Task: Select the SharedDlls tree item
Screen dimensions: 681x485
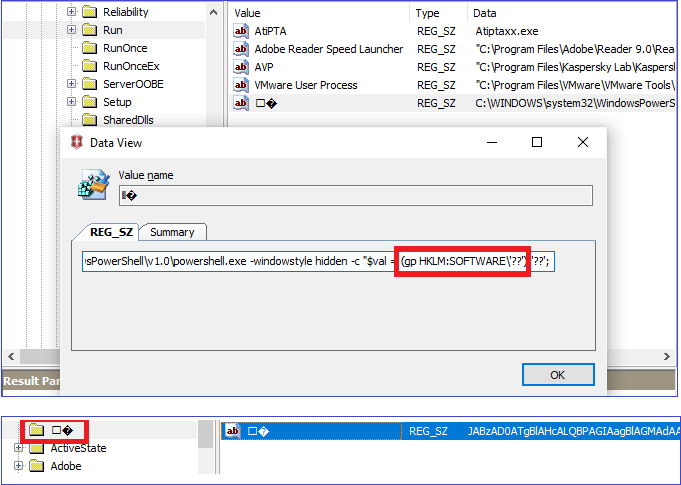Action: (x=128, y=120)
